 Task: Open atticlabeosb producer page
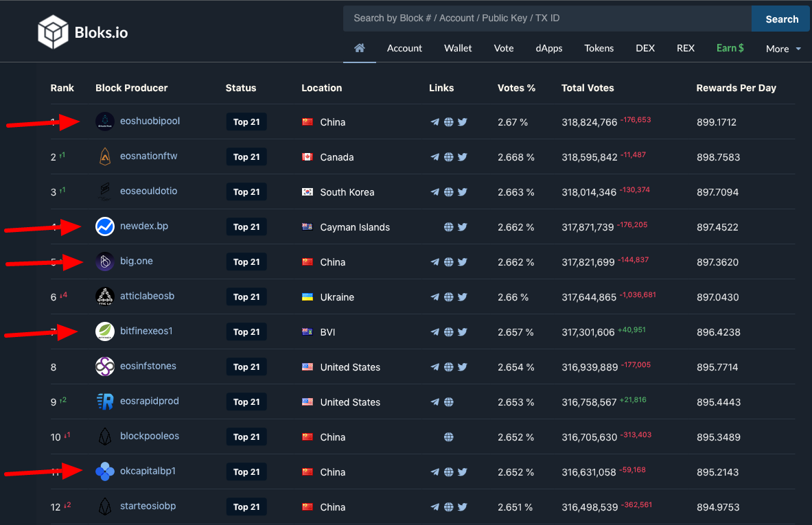coord(147,296)
